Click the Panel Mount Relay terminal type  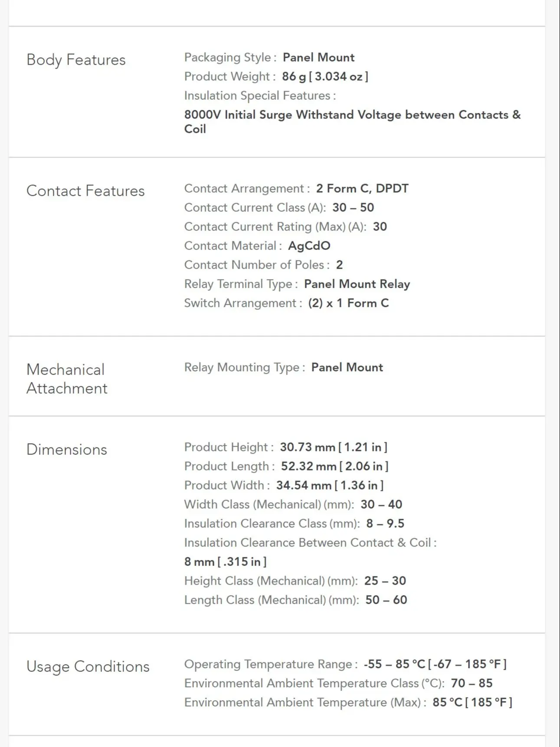357,284
